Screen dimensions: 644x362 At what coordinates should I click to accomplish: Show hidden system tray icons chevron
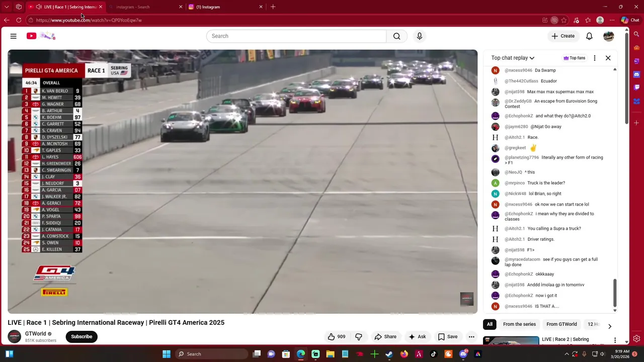pyautogui.click(x=567, y=354)
